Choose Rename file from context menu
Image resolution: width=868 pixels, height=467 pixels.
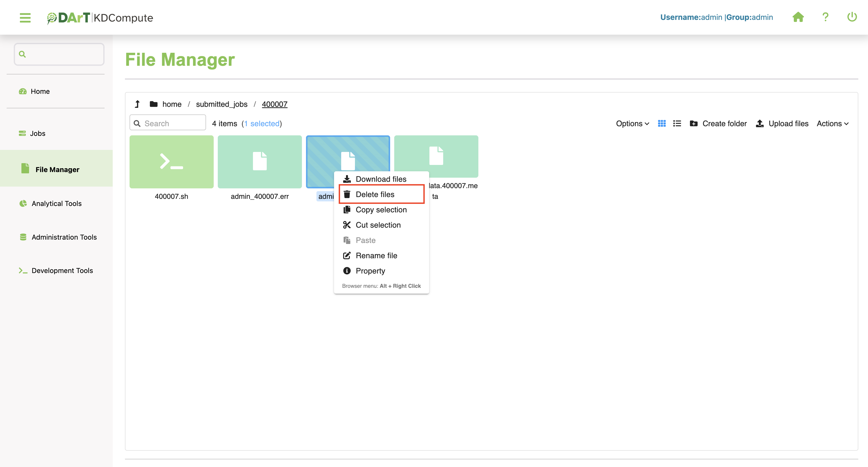click(376, 256)
